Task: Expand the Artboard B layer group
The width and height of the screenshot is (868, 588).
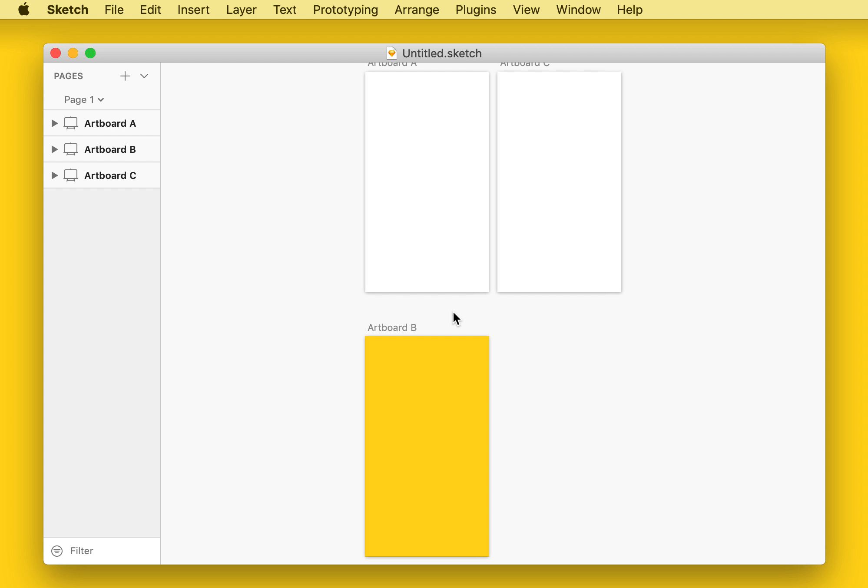Action: [54, 149]
